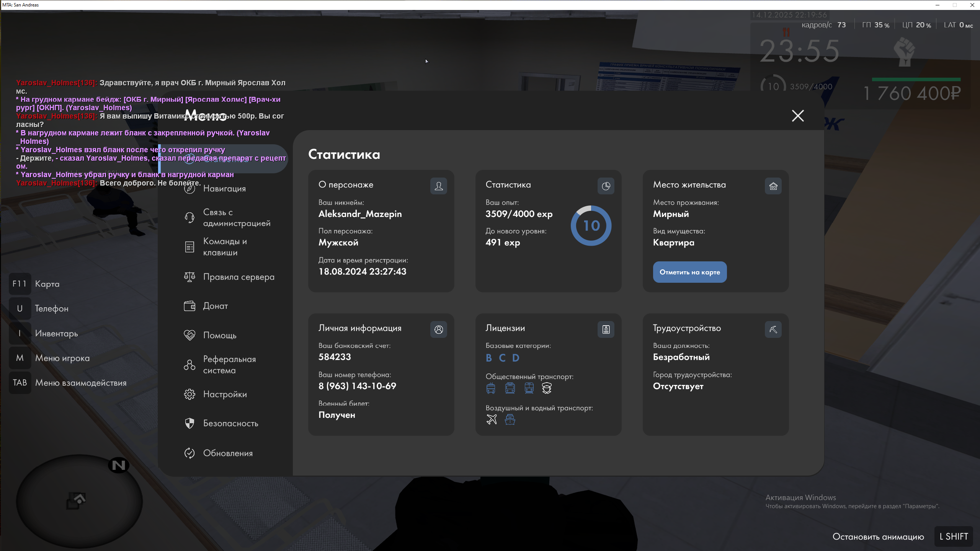
Task: Click the headset icon for Связь с администрацией
Action: (189, 218)
